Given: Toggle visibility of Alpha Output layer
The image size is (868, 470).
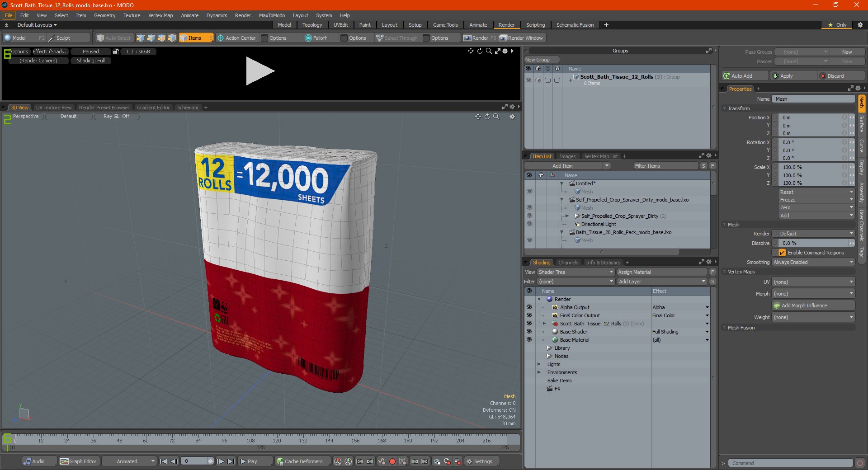Looking at the screenshot, I should click(529, 307).
